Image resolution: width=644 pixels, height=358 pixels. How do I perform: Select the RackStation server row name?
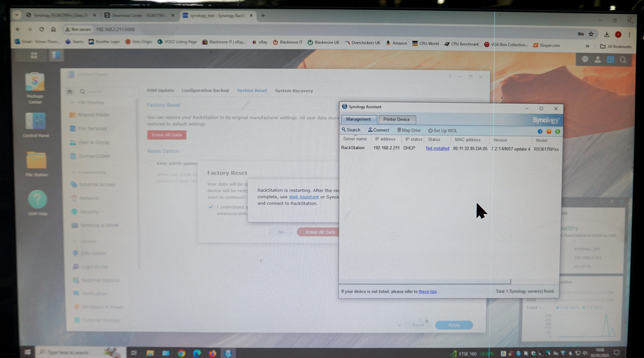(353, 148)
